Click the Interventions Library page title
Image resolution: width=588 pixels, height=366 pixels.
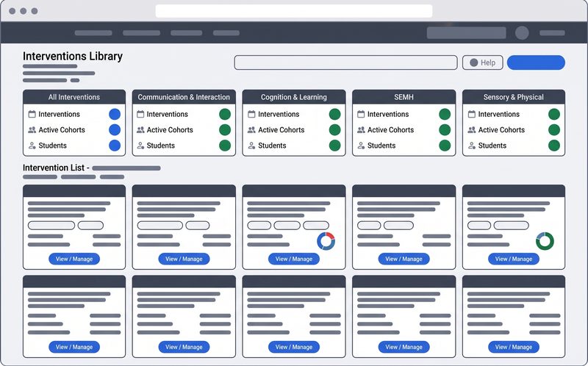click(73, 57)
